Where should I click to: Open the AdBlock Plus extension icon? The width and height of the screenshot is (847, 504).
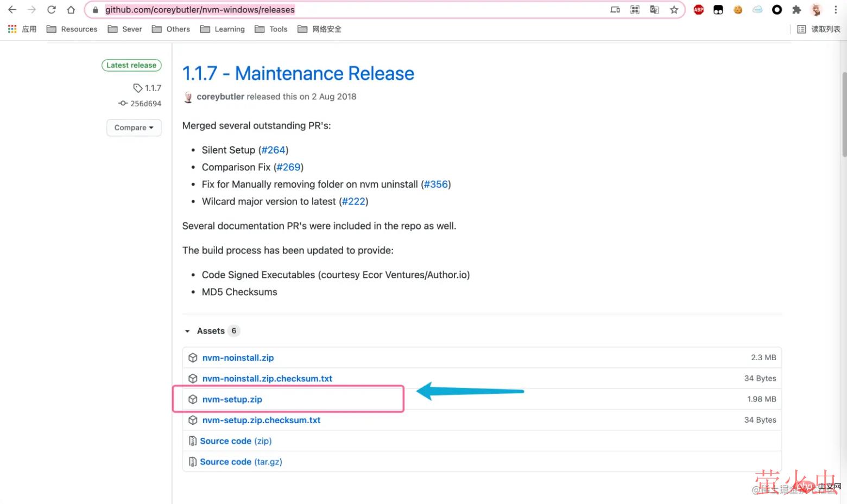click(x=698, y=10)
